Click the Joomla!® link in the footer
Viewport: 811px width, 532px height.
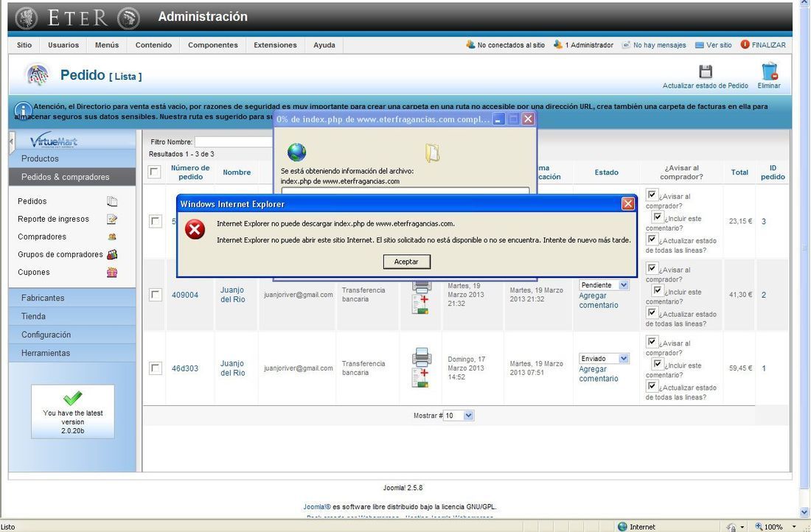point(317,507)
